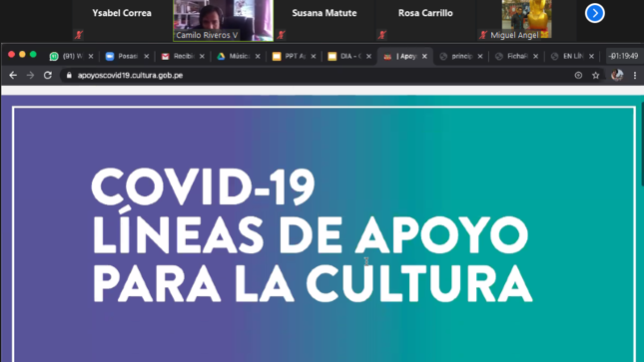The height and width of the screenshot is (362, 644).
Task: Close the 'FichaR' tab
Action: point(535,56)
